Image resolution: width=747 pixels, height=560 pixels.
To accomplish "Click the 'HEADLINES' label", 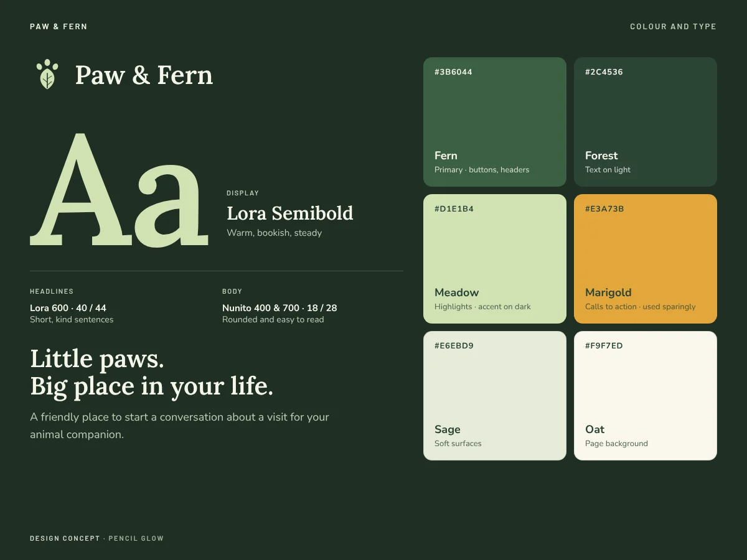I will click(x=52, y=291).
